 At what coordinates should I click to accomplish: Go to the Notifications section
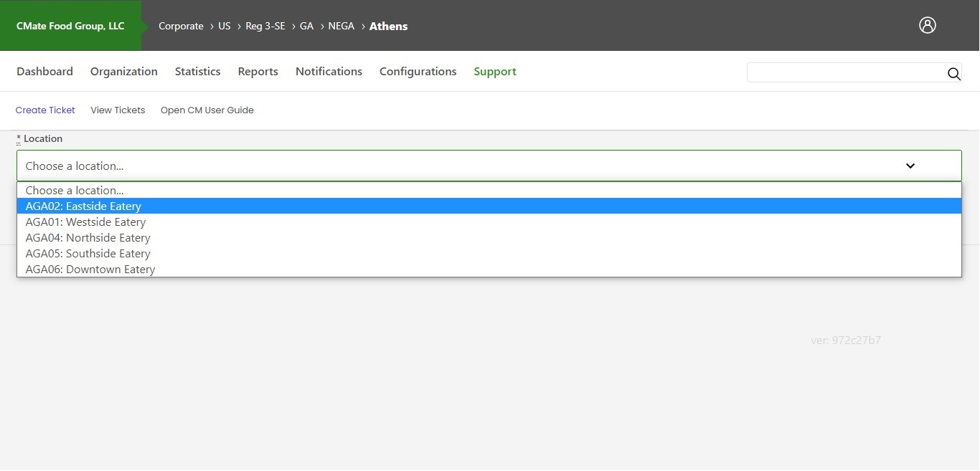pos(329,71)
